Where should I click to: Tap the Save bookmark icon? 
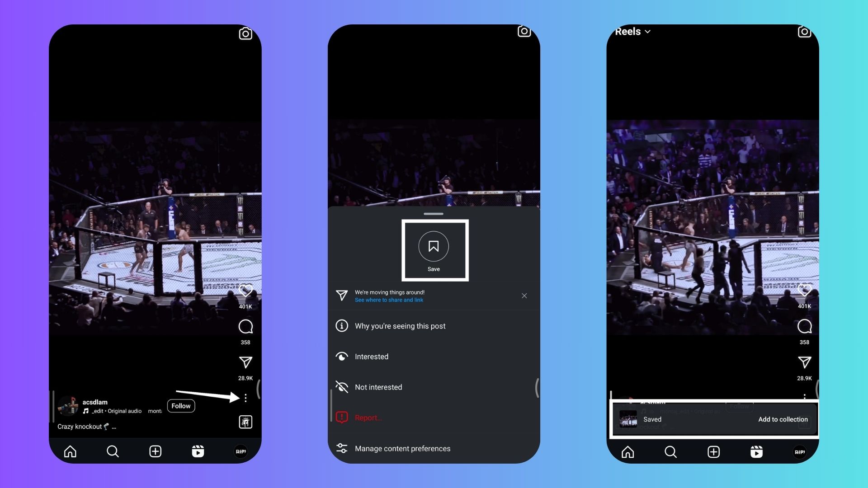point(434,246)
